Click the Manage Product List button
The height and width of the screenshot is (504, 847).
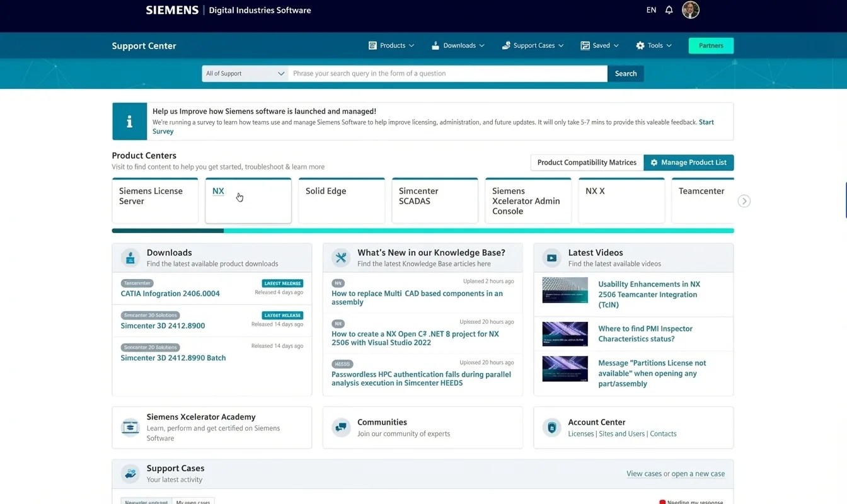689,163
